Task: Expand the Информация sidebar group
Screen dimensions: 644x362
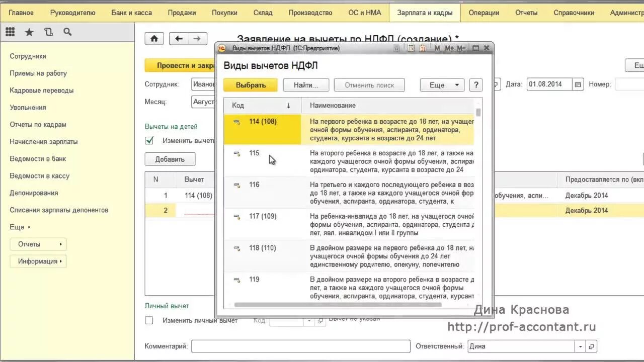Action: (38, 261)
